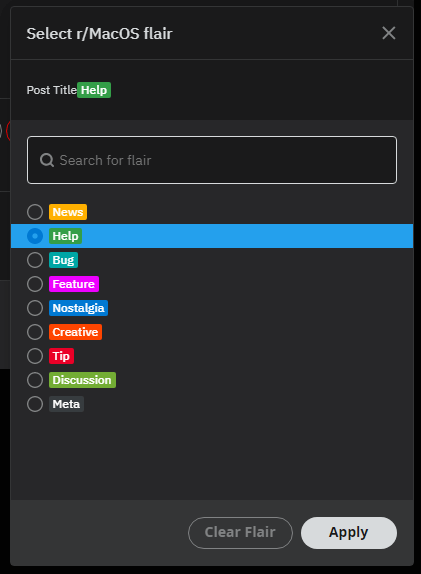Select the Nostalgia flair radio button
Image resolution: width=421 pixels, height=574 pixels.
click(35, 308)
